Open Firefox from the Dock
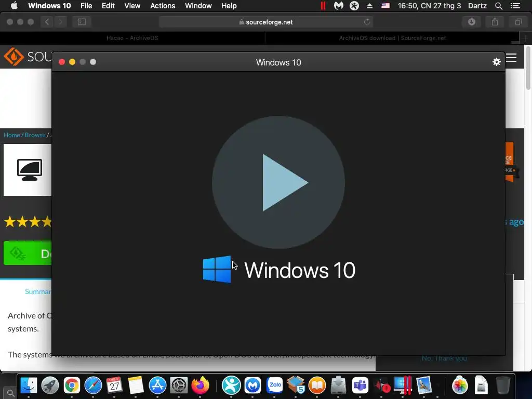532x399 pixels. tap(200, 385)
